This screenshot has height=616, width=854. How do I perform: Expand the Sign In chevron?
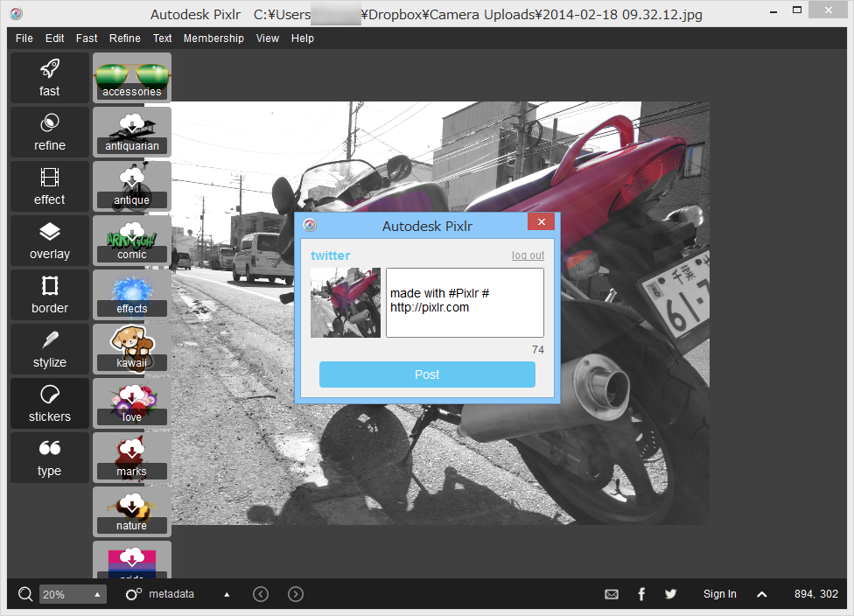click(x=762, y=595)
